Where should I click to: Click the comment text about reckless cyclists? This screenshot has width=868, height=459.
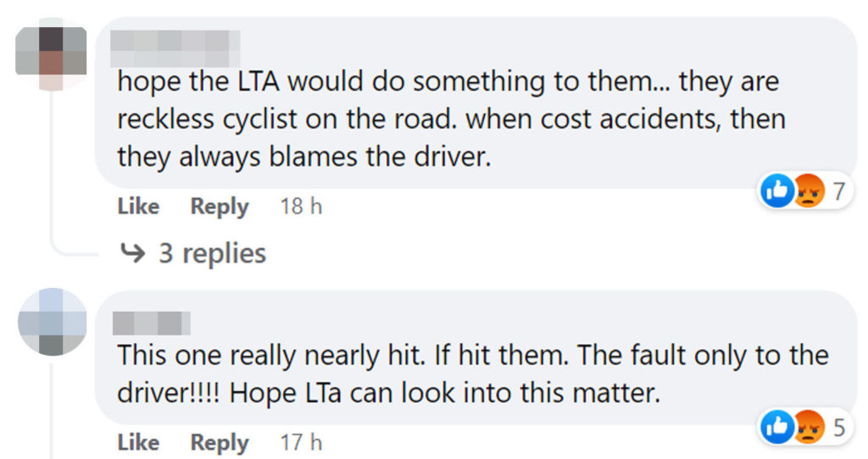tap(449, 120)
